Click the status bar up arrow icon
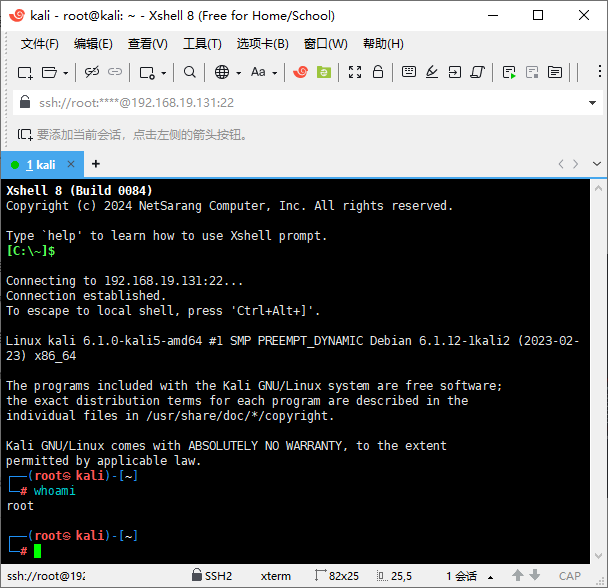 point(518,575)
